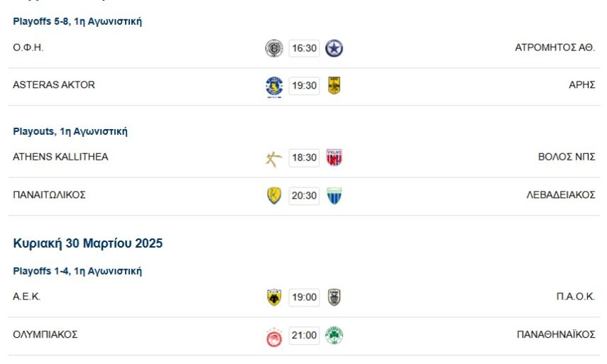This screenshot has width=607, height=364.
Task: Click the AEK eagle crest icon
Action: click(274, 298)
